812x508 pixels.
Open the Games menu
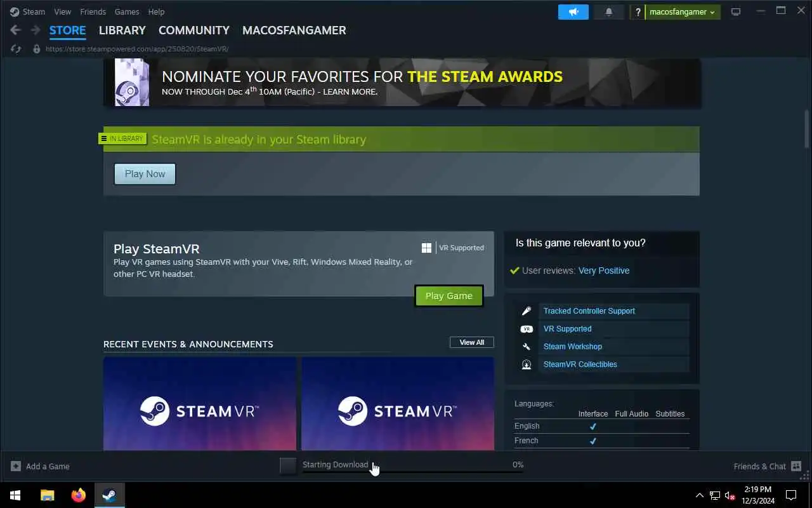pos(127,11)
